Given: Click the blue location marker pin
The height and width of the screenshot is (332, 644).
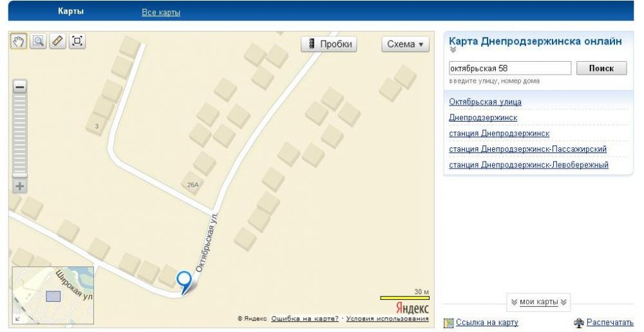Looking at the screenshot, I should pos(184,282).
